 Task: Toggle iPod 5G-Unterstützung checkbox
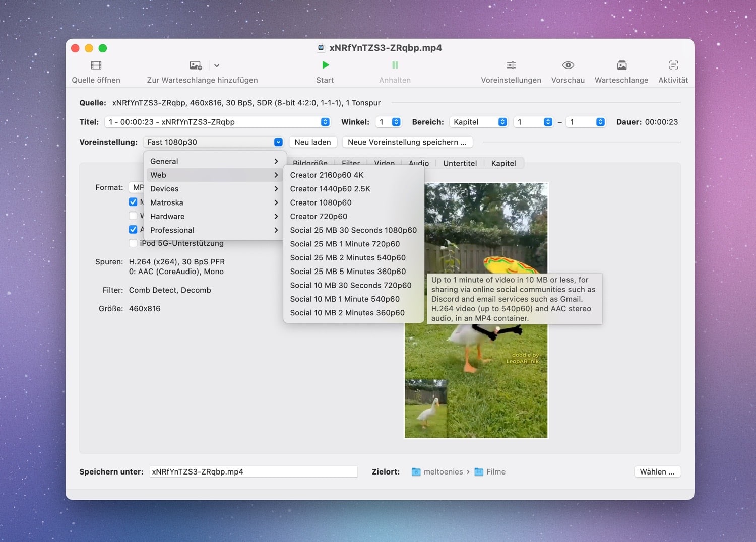click(133, 243)
